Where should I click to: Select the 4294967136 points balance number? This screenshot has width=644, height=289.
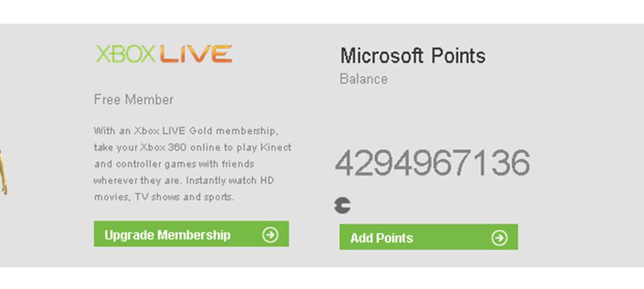tap(433, 163)
